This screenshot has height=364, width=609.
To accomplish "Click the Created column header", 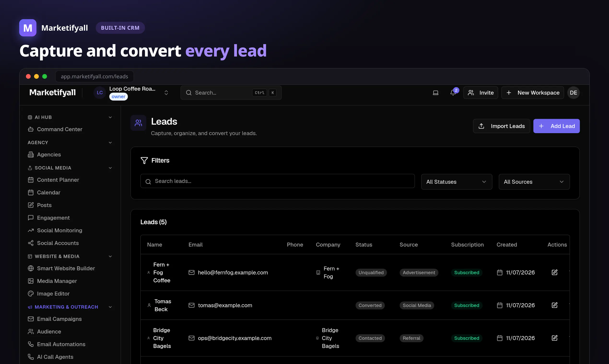I will click(507, 245).
